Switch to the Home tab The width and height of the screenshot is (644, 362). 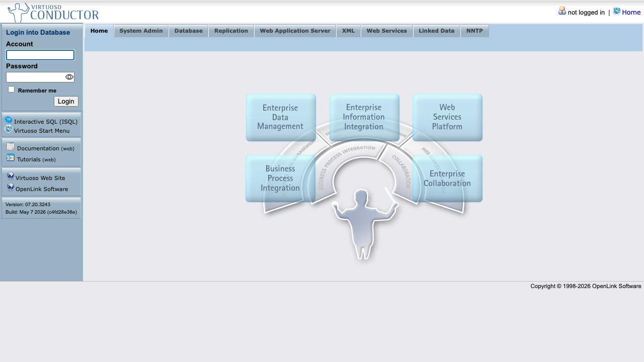99,31
